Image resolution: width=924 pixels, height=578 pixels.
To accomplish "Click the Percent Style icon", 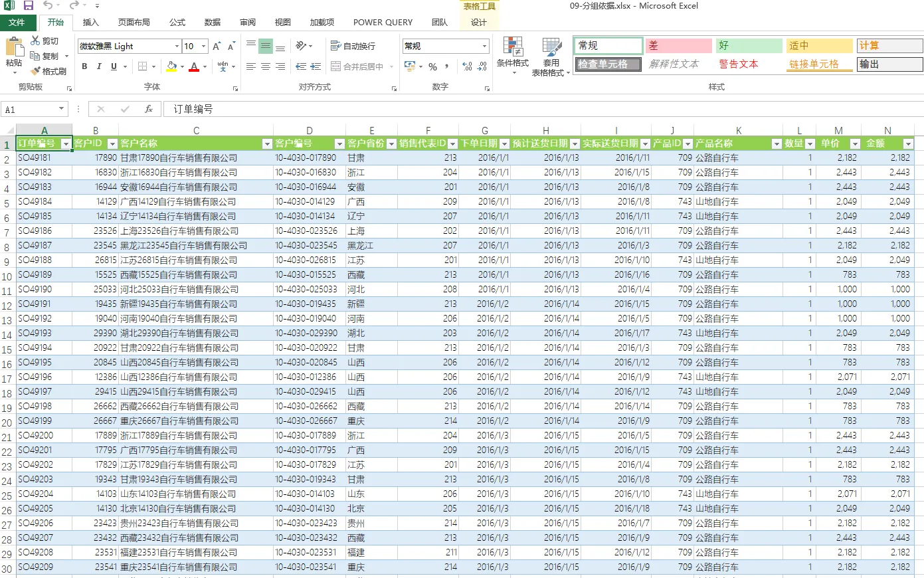I will click(x=432, y=66).
